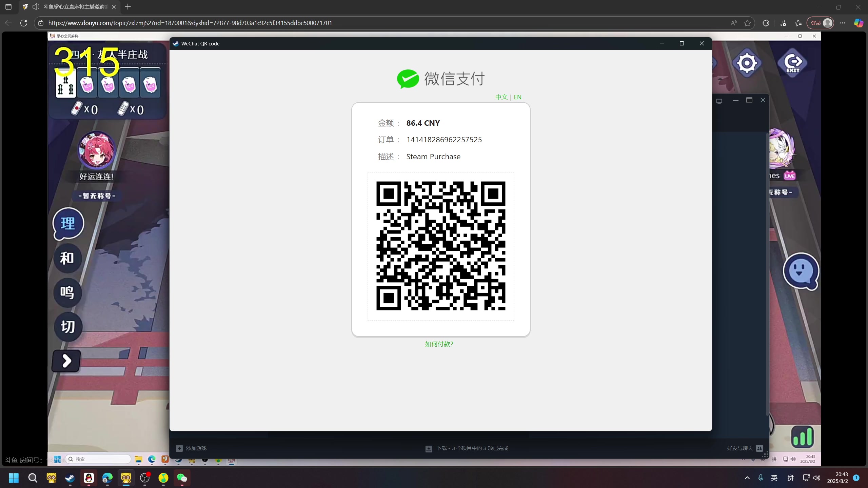This screenshot has height=488, width=868.
Task: Mute the Douyu tab audio icon
Action: (36, 7)
